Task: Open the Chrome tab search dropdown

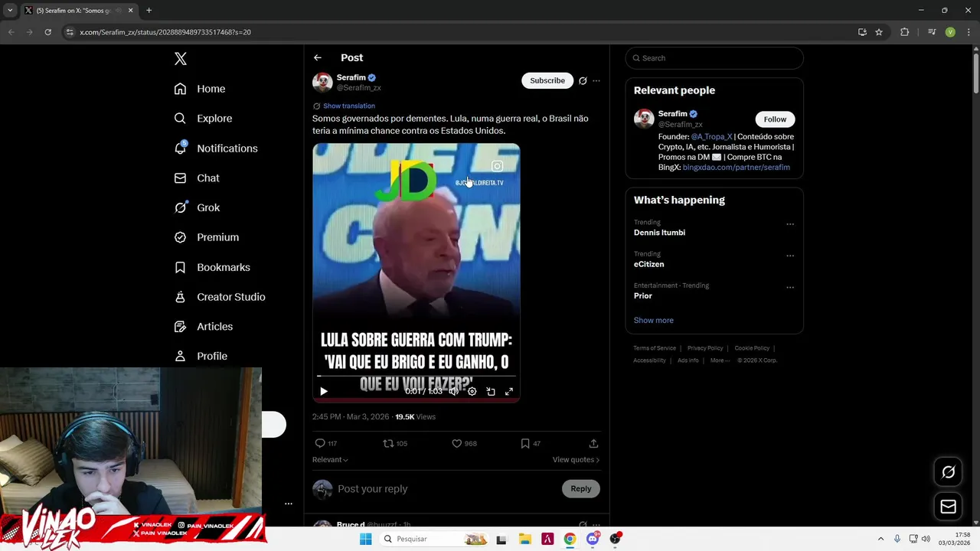Action: click(10, 11)
